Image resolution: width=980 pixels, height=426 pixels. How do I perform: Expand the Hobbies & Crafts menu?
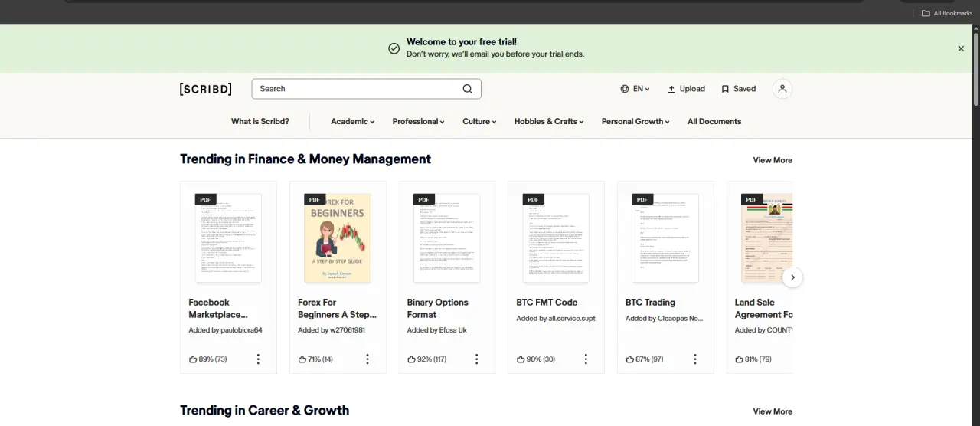[549, 121]
